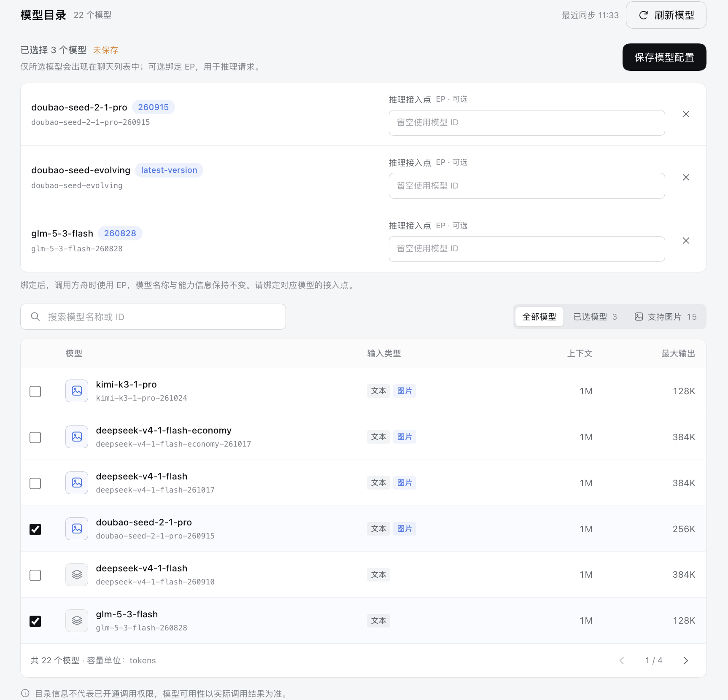
Task: Remove doubao-seed-evolving from selected models
Action: pyautogui.click(x=686, y=178)
